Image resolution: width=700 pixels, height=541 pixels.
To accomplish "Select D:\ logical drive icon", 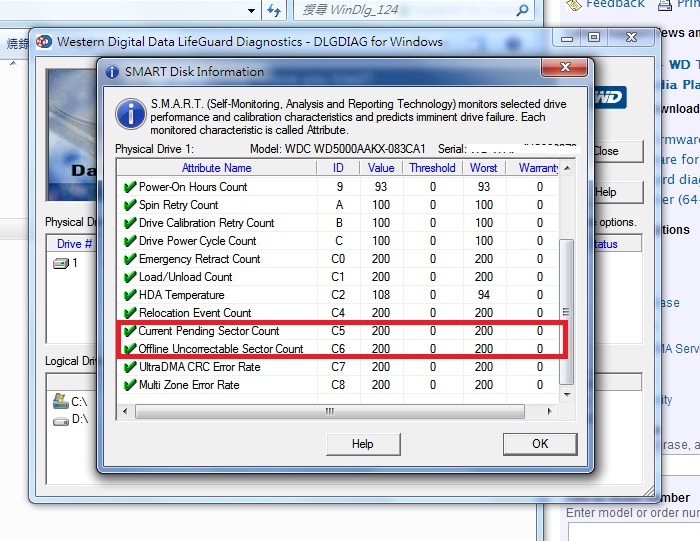I will point(60,421).
